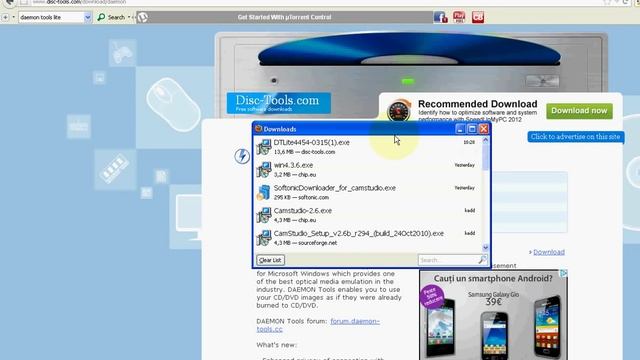Viewport: 640px width, 360px height.
Task: Click the AdChoices icon on the ad
Action: coord(563,273)
